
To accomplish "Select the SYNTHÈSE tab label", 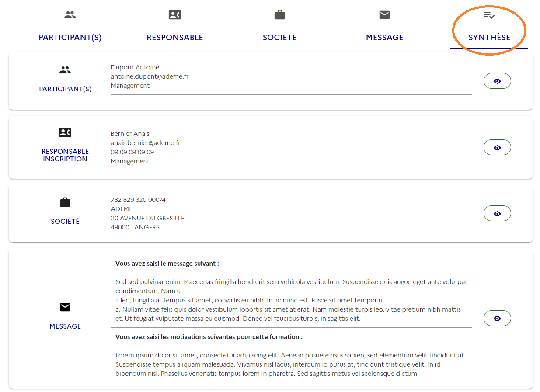I will [x=489, y=38].
